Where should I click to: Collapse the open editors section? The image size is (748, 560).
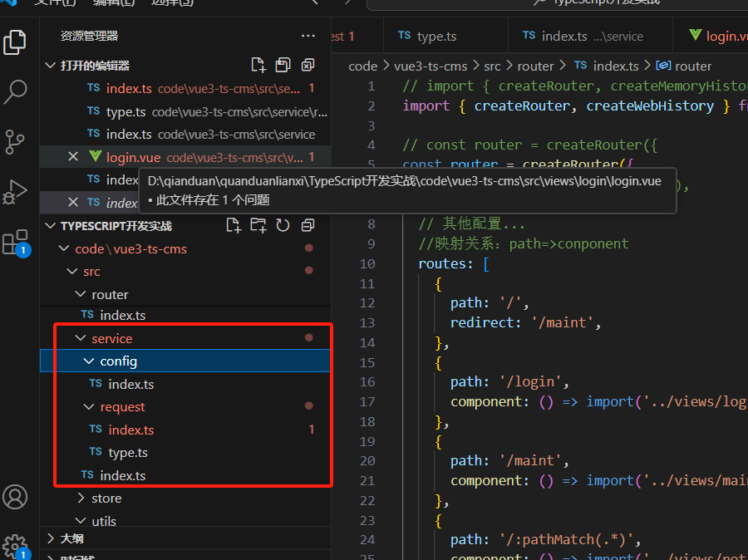tap(50, 66)
